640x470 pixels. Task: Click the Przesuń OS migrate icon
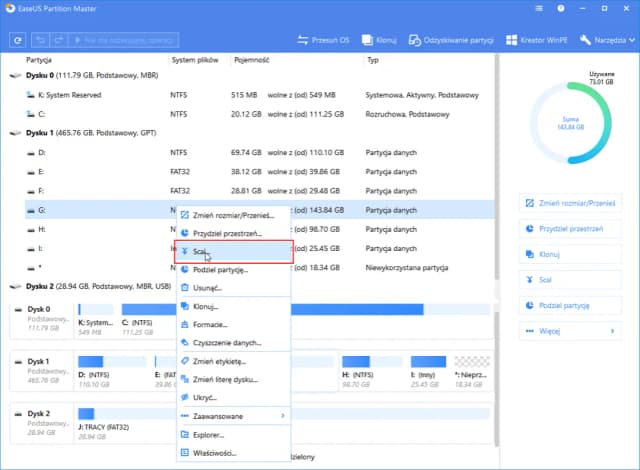click(303, 40)
